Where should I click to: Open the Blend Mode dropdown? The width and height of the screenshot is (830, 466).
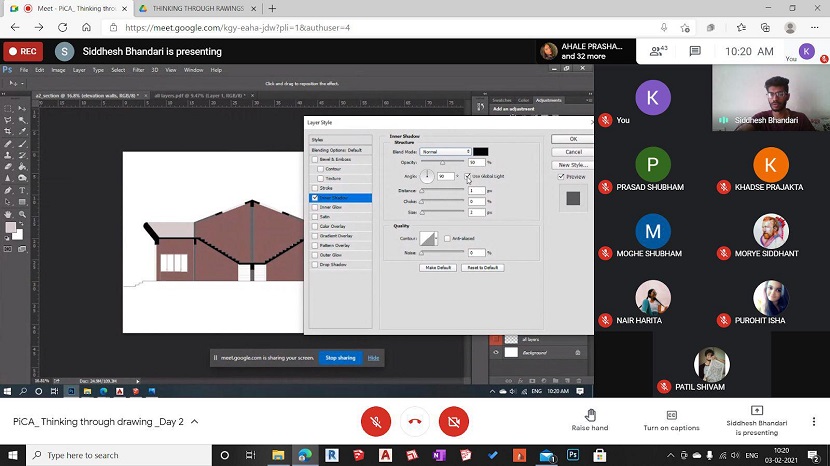445,152
